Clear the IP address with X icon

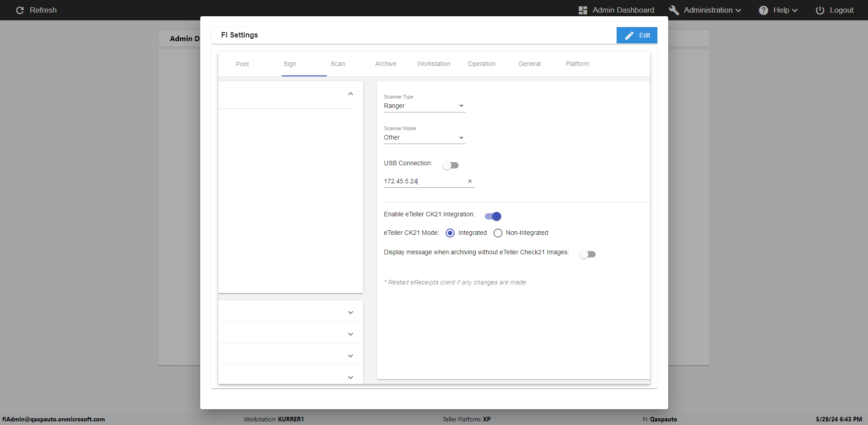470,181
